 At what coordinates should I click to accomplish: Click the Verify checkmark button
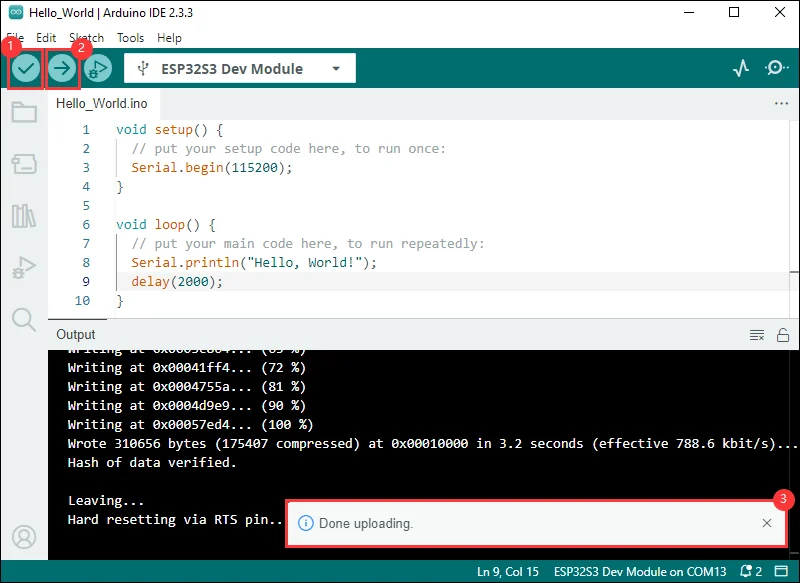click(26, 68)
